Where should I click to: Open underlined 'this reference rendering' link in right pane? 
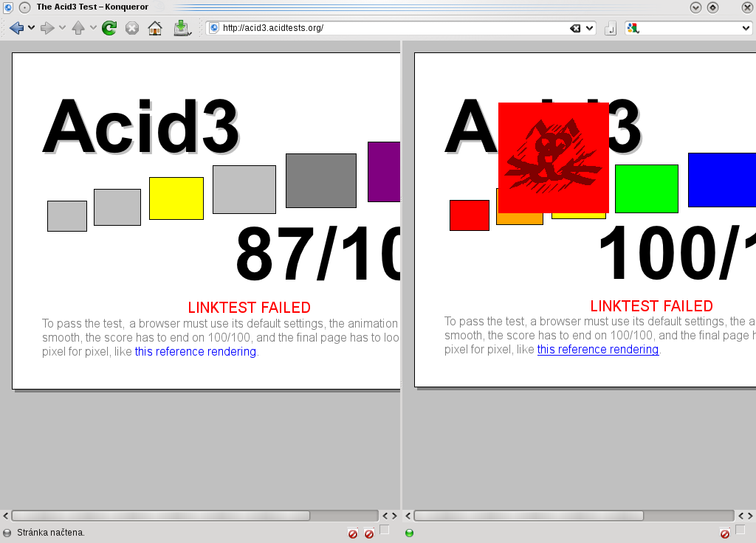point(598,349)
